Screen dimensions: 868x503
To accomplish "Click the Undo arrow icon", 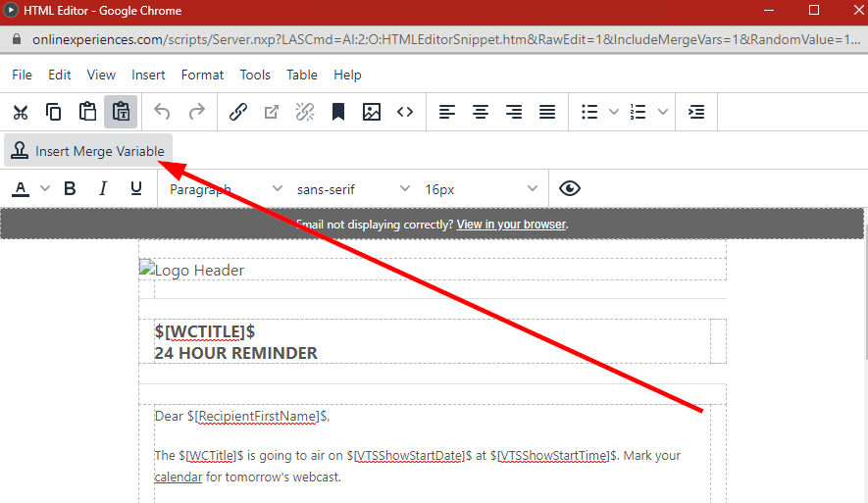I will [x=162, y=113].
